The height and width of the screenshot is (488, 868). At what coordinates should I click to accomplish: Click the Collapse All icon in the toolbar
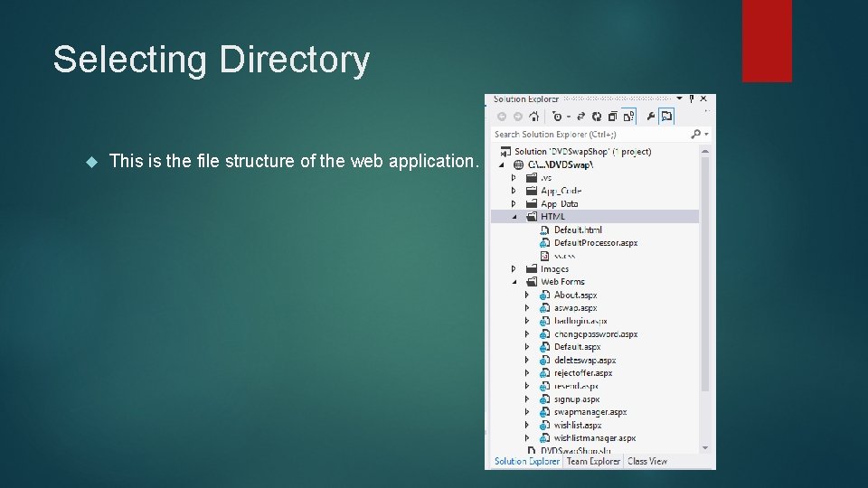[x=612, y=117]
